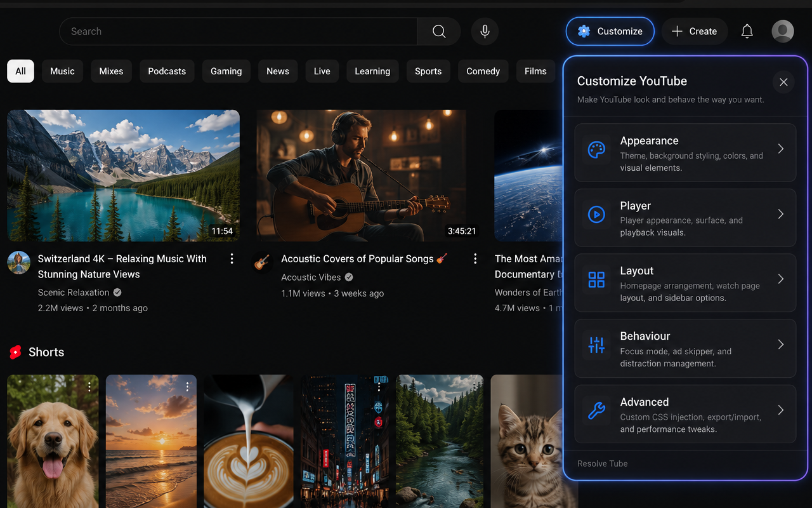Select the Learning filter chip

pos(372,71)
